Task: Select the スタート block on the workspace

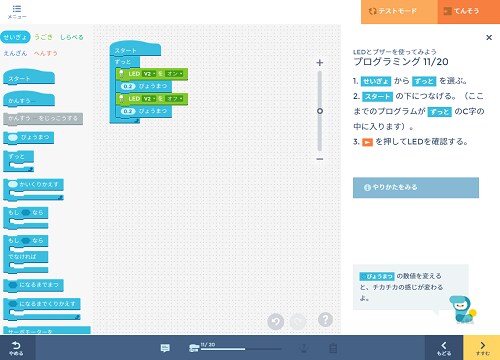Action: pos(135,49)
